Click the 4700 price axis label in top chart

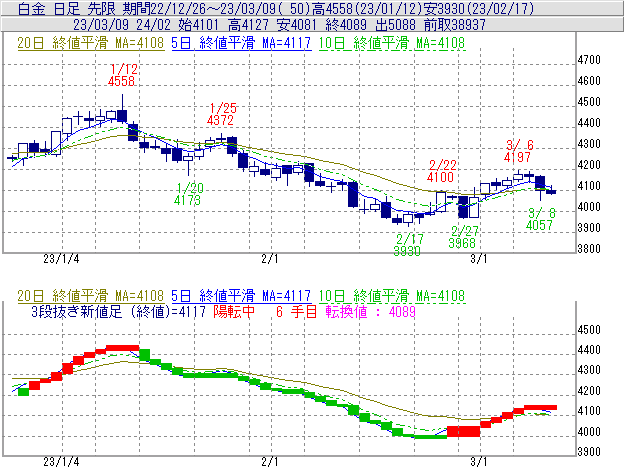(x=589, y=60)
